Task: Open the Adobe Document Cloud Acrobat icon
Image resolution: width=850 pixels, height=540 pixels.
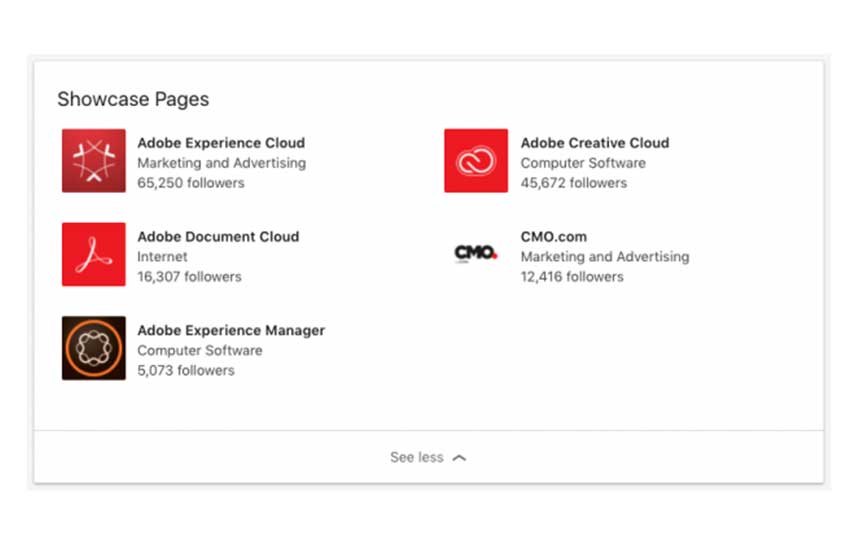Action: pos(94,254)
